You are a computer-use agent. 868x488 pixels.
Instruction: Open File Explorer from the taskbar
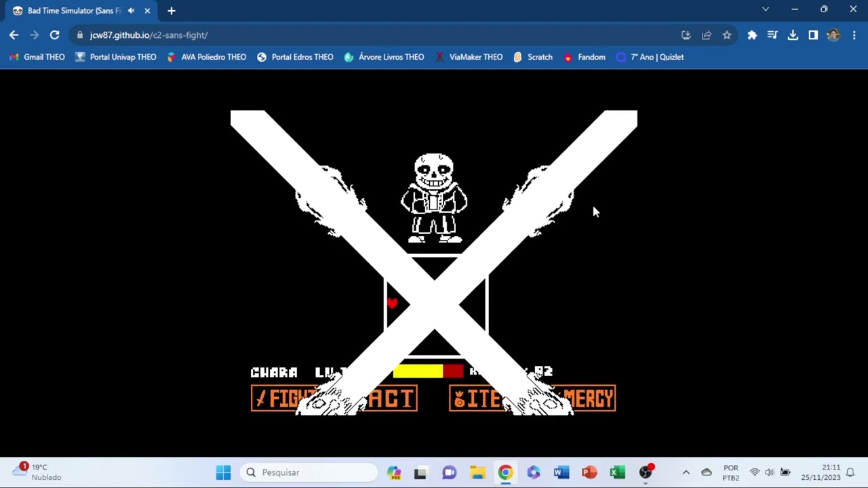coord(477,472)
